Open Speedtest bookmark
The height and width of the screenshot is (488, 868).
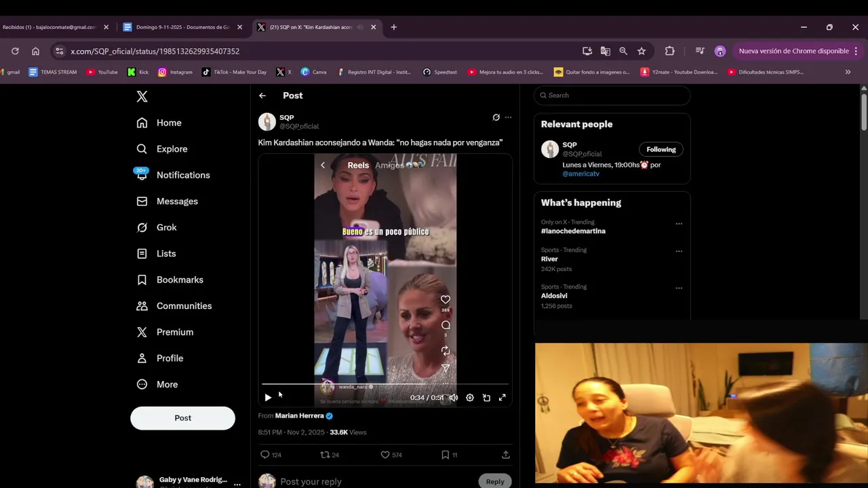click(439, 72)
